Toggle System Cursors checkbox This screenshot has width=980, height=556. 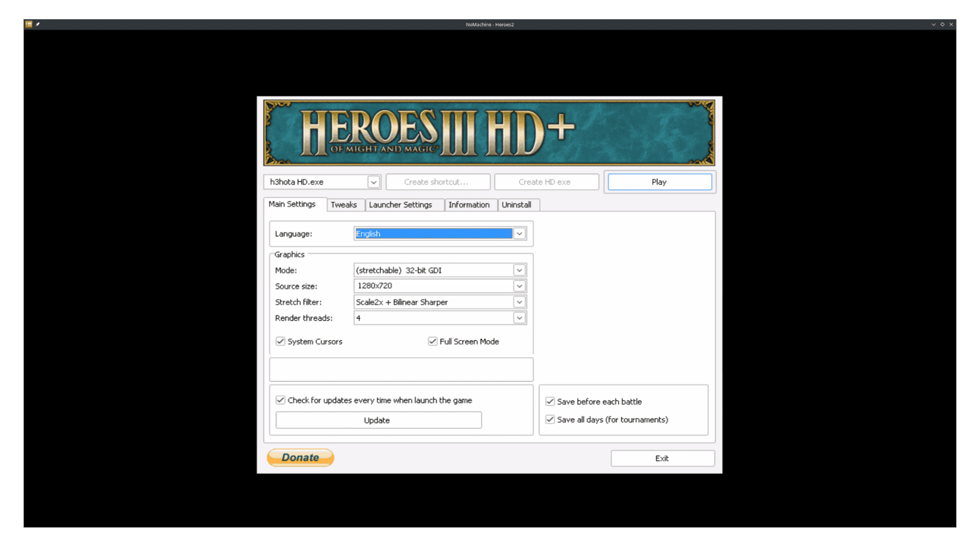[281, 341]
